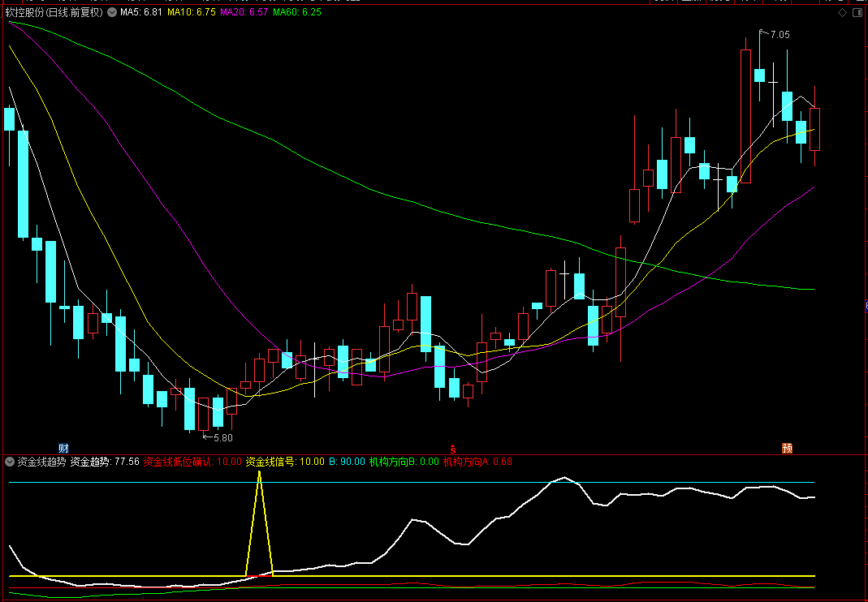The width and height of the screenshot is (868, 602).
Task: Click the 软控股份(日线.前复权) chart title
Action: click(x=54, y=12)
